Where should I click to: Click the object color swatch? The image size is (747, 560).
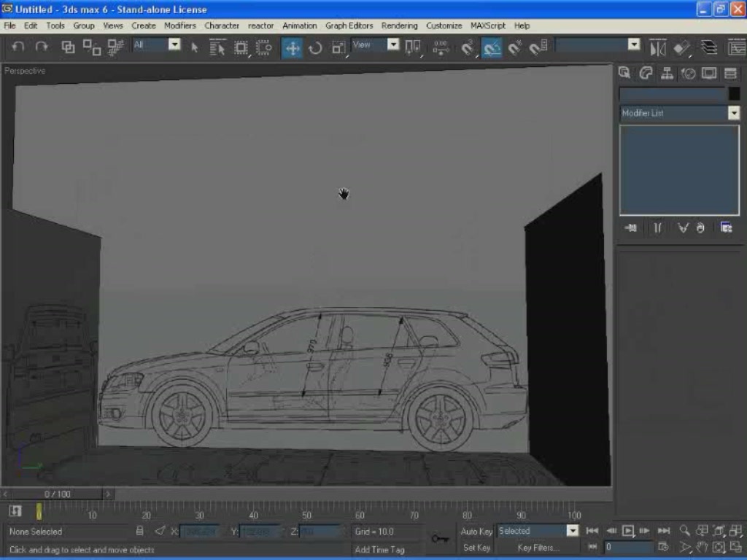pyautogui.click(x=734, y=94)
